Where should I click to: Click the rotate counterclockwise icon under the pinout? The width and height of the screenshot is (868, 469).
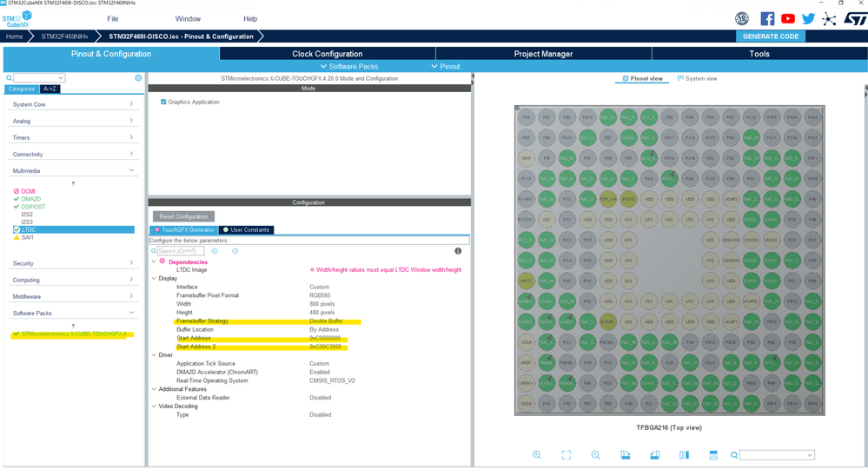pos(654,454)
